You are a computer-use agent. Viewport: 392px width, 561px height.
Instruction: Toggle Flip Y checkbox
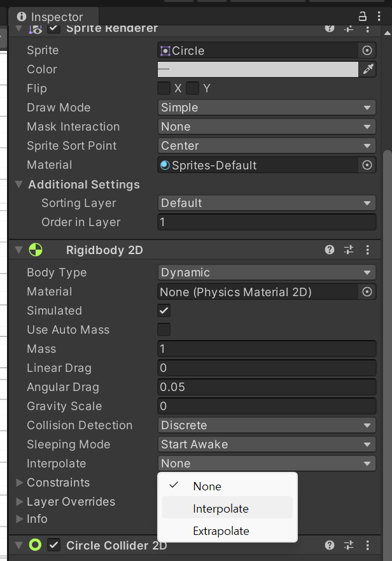click(192, 88)
